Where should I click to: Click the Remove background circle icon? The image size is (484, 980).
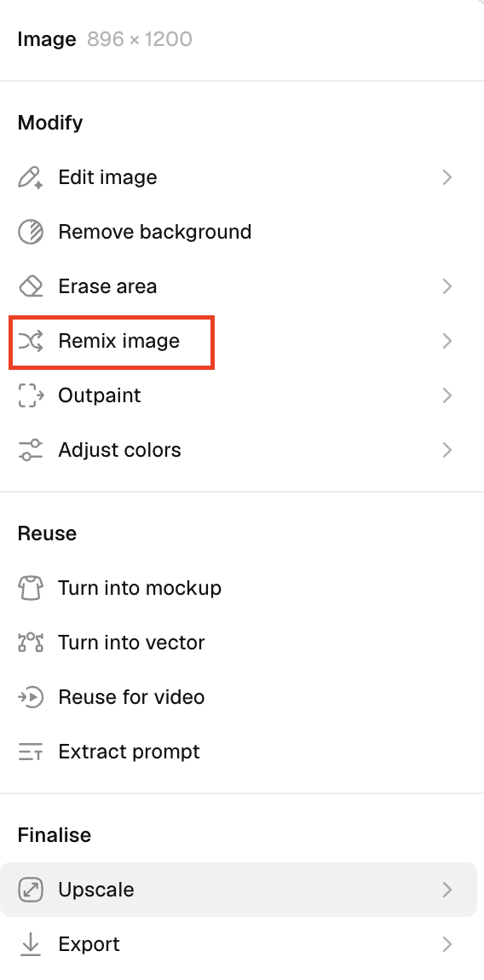tap(31, 232)
